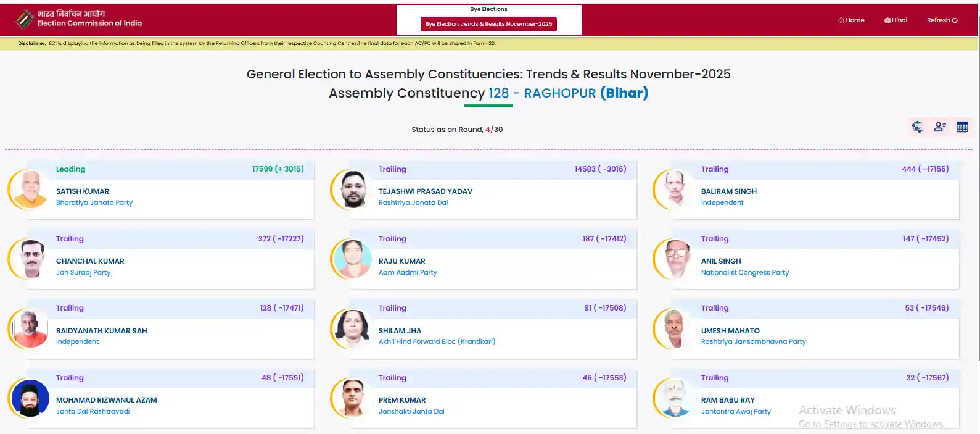Click Chanchal Kumar's candidate photo

pyautogui.click(x=30, y=259)
